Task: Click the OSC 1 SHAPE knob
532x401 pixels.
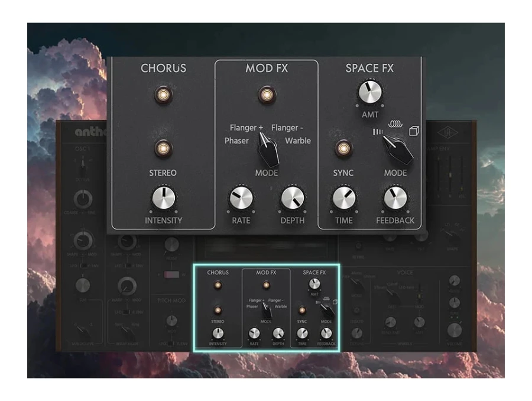Action: pyautogui.click(x=83, y=240)
